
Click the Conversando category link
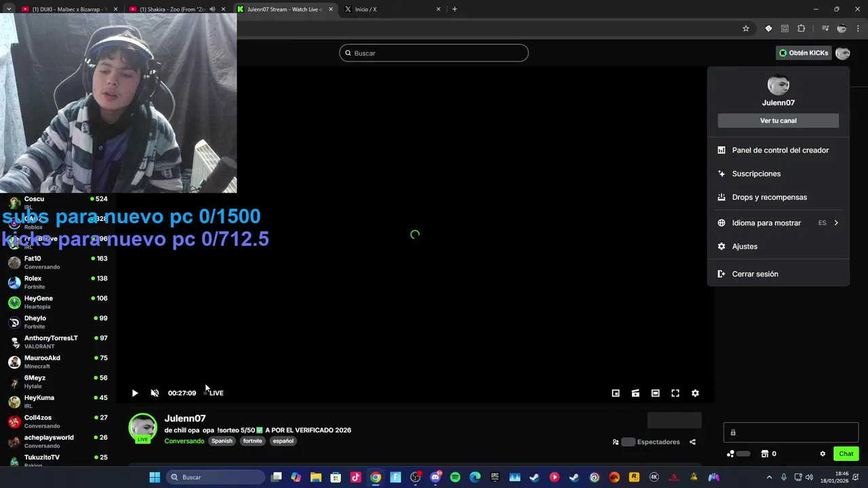(x=184, y=441)
